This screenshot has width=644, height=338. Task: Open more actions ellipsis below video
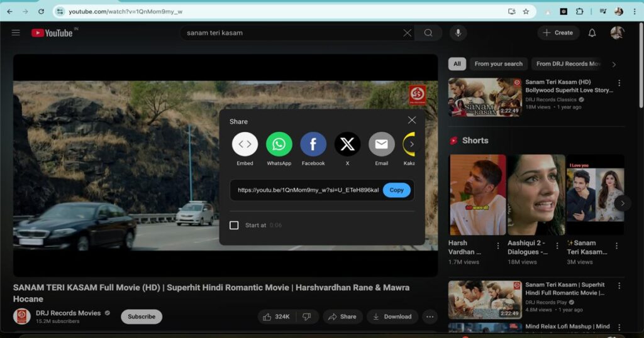430,317
